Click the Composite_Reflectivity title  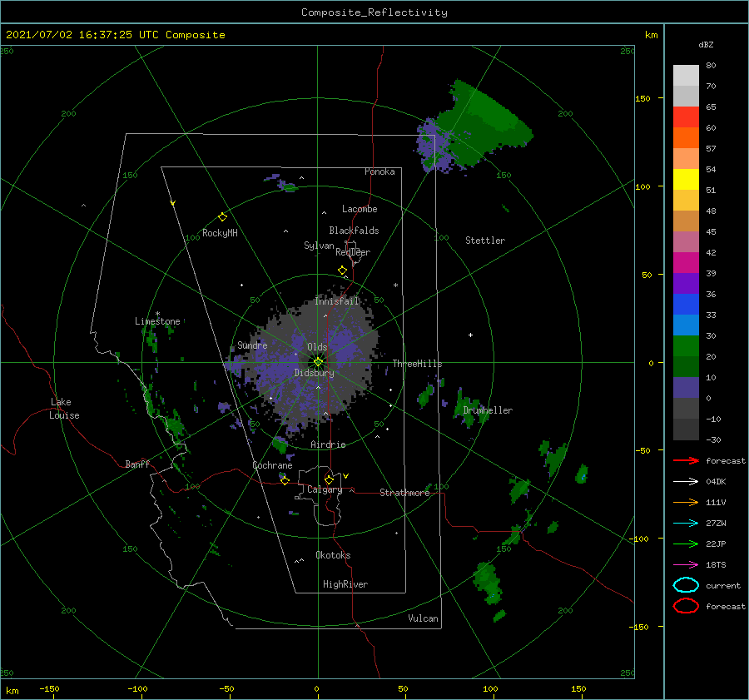pyautogui.click(x=374, y=12)
